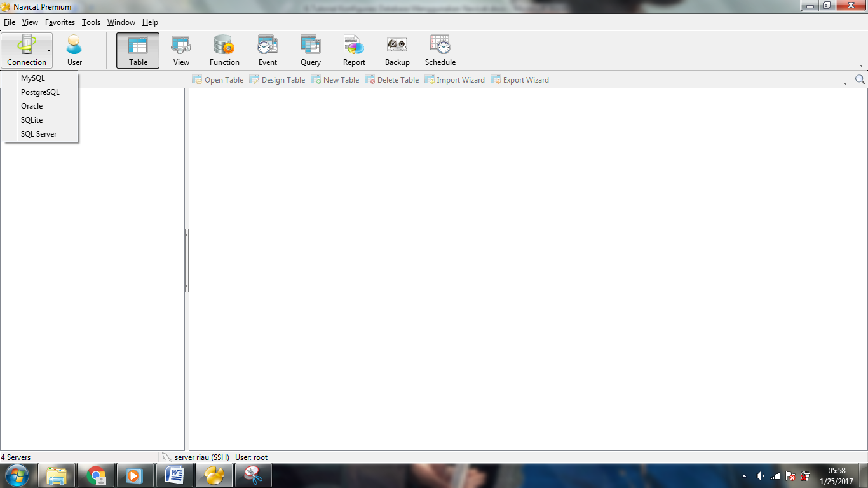Open the Tools menu

click(91, 22)
